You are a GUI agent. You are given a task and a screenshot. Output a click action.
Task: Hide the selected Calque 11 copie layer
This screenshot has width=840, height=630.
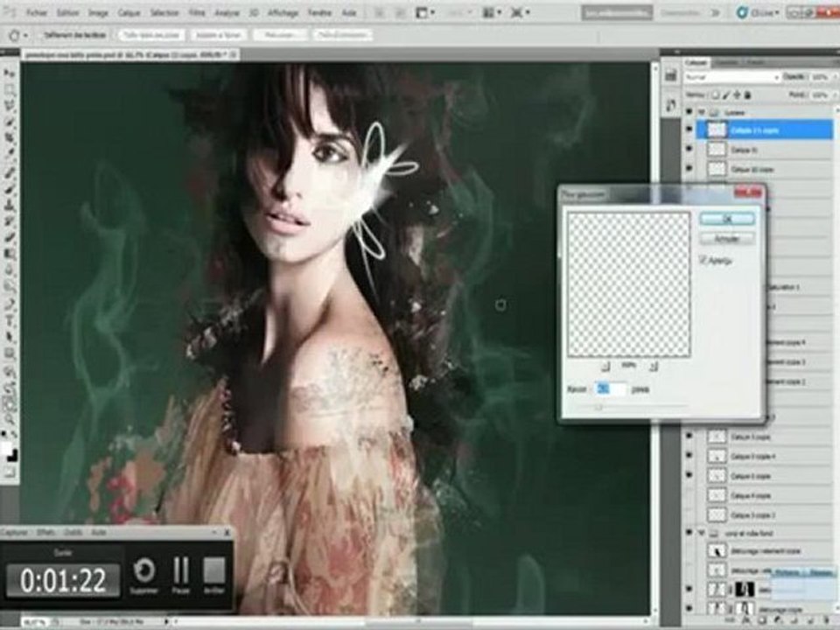[x=689, y=129]
